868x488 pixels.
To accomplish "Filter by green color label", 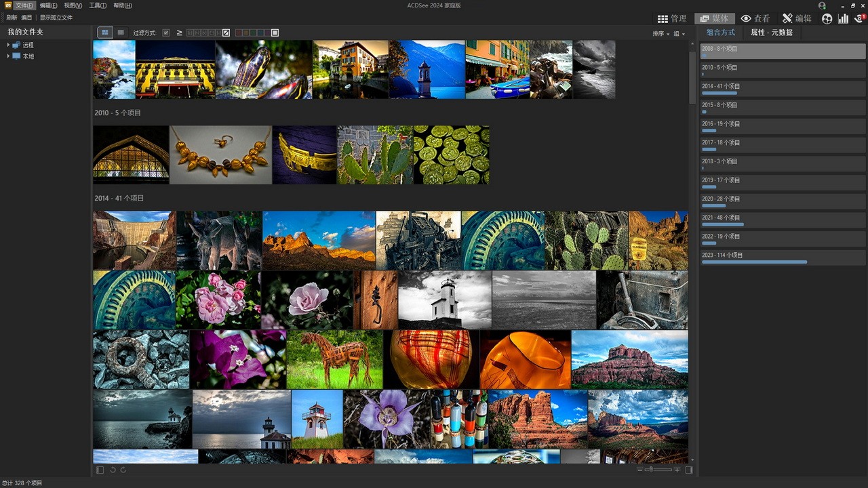I will pos(254,33).
